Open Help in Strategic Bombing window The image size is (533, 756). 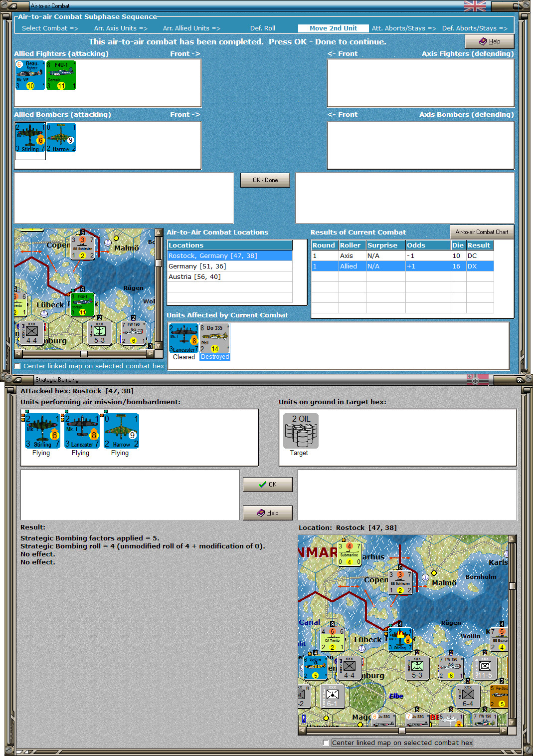(x=268, y=513)
